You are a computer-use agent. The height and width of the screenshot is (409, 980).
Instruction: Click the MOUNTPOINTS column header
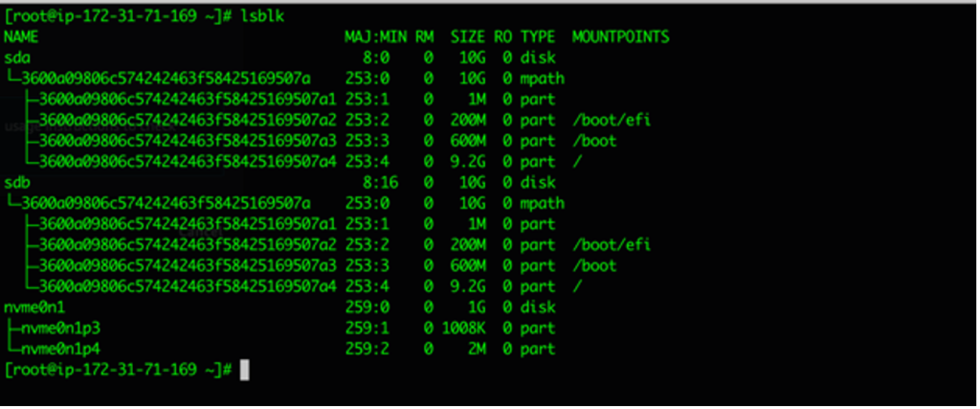coord(620,37)
